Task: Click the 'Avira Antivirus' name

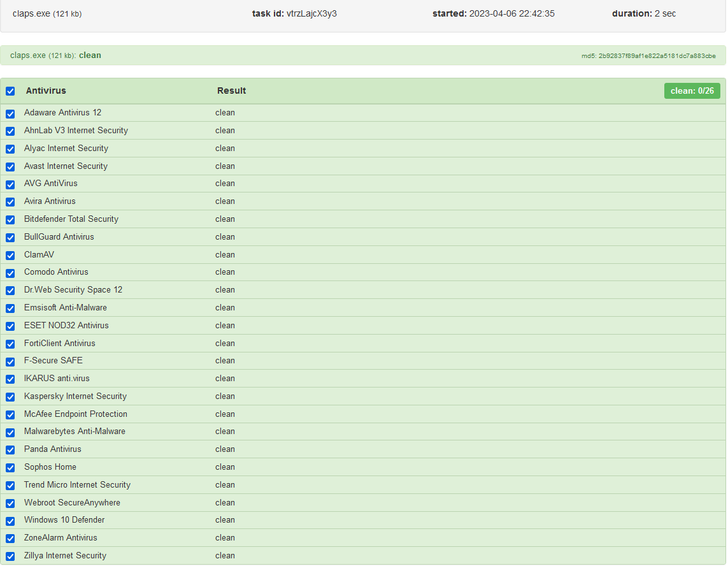Action: pos(50,201)
